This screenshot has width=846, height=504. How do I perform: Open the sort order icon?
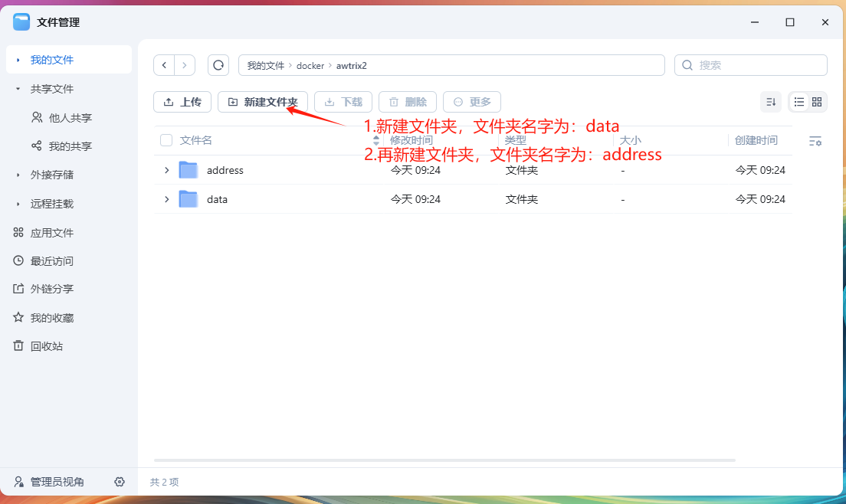771,102
